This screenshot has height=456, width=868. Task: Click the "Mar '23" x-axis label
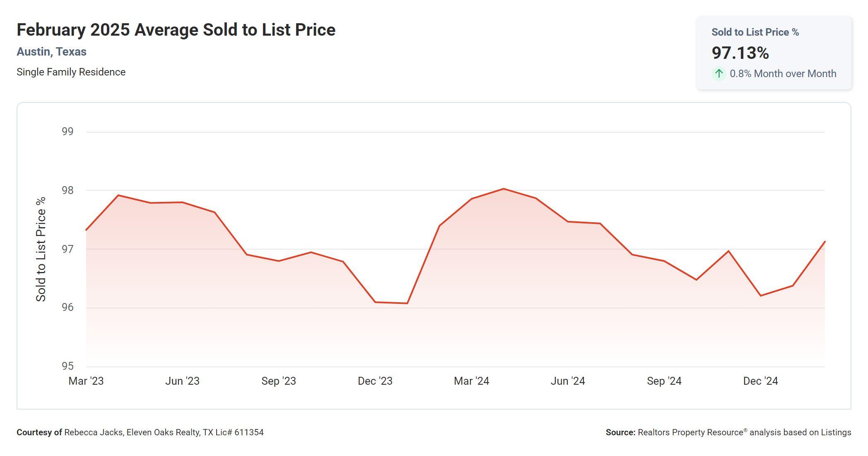86,381
